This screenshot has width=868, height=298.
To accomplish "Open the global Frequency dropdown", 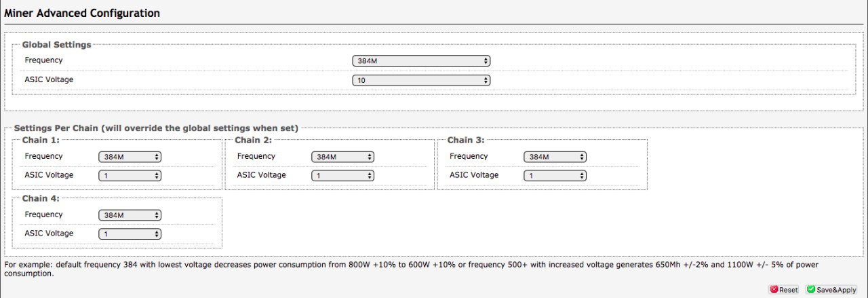I will 421,61.
